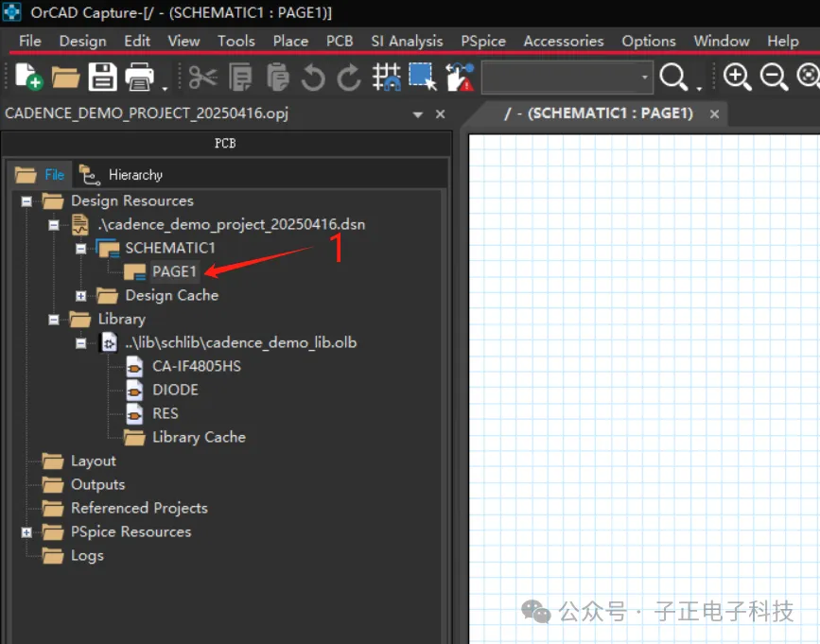Click the Zoom in icon
The image size is (820, 644).
coord(738,77)
